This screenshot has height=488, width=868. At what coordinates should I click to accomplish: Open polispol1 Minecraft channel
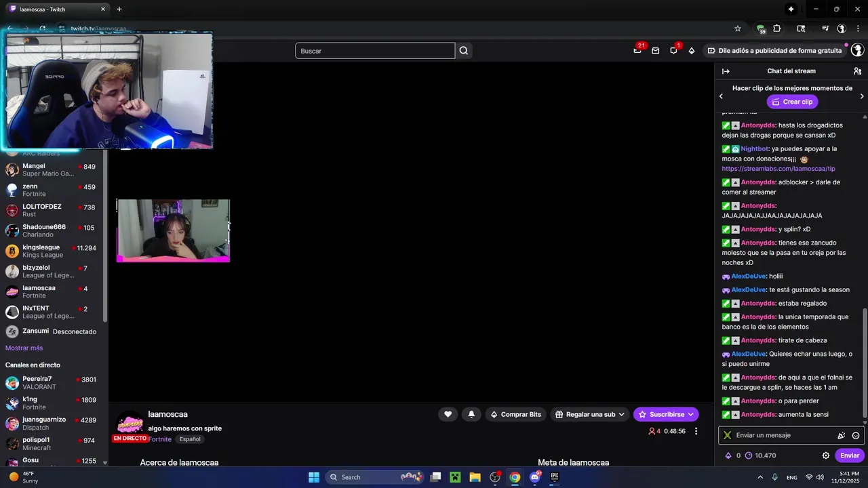pos(52,443)
